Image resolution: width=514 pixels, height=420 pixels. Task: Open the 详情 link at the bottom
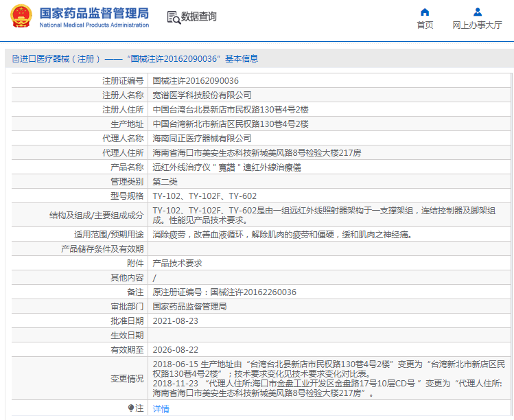coord(161,408)
